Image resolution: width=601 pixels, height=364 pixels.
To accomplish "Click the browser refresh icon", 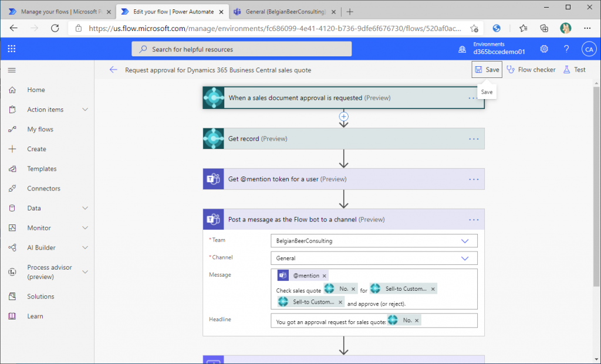I will (55, 28).
